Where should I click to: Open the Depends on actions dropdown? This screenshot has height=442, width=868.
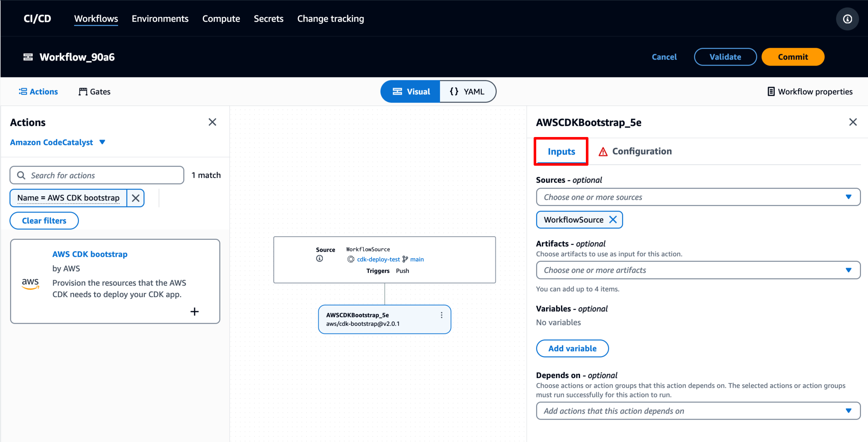(x=698, y=411)
